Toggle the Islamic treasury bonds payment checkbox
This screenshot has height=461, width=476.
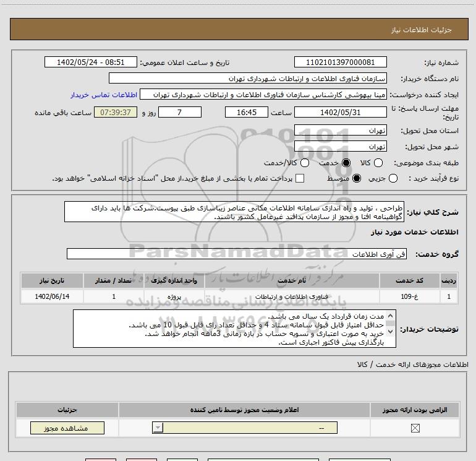pyautogui.click(x=300, y=178)
